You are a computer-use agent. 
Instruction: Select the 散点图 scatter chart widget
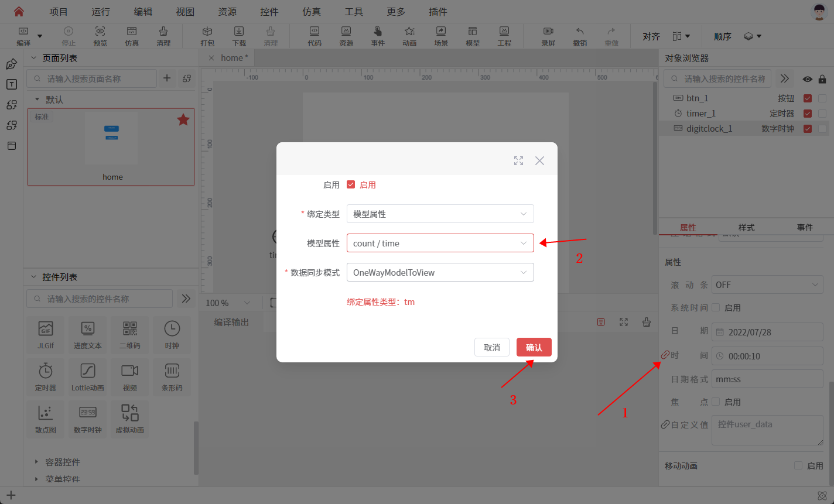46,420
